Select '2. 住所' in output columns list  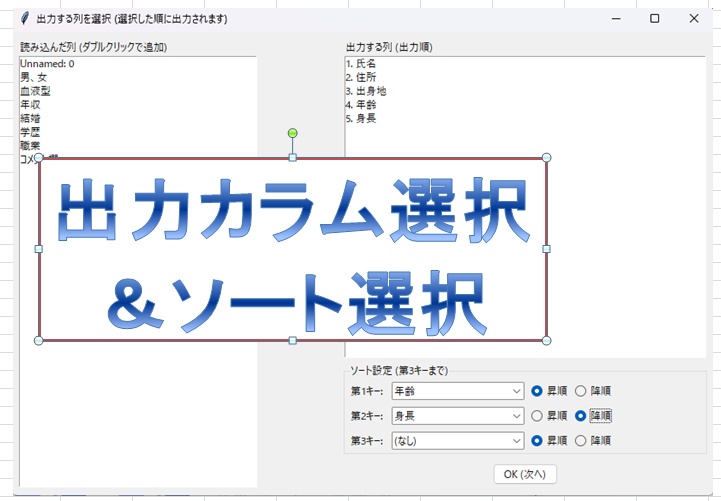[361, 77]
